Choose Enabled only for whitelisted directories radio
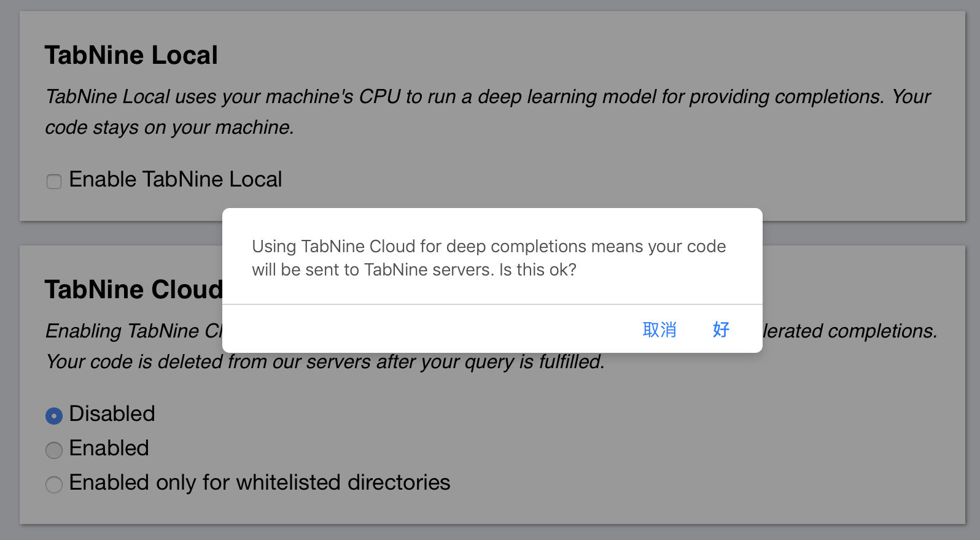Image resolution: width=980 pixels, height=540 pixels. tap(54, 484)
